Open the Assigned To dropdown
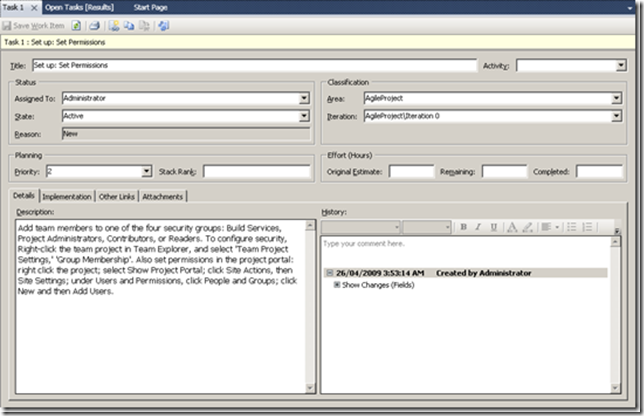644x416 pixels. point(304,98)
